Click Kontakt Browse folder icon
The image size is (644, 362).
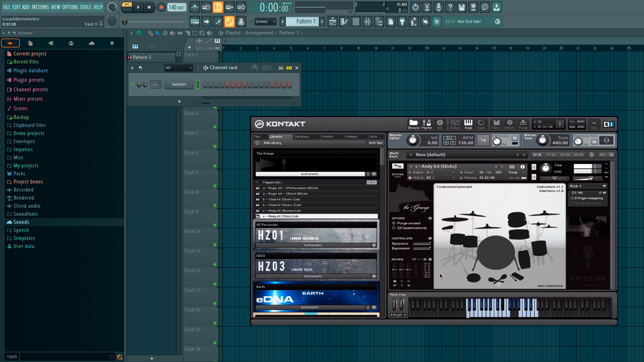point(413,124)
